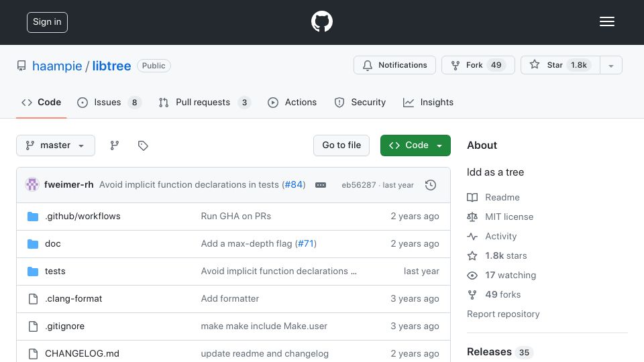
Task: Open the Releases 35 heading link
Action: click(x=499, y=352)
